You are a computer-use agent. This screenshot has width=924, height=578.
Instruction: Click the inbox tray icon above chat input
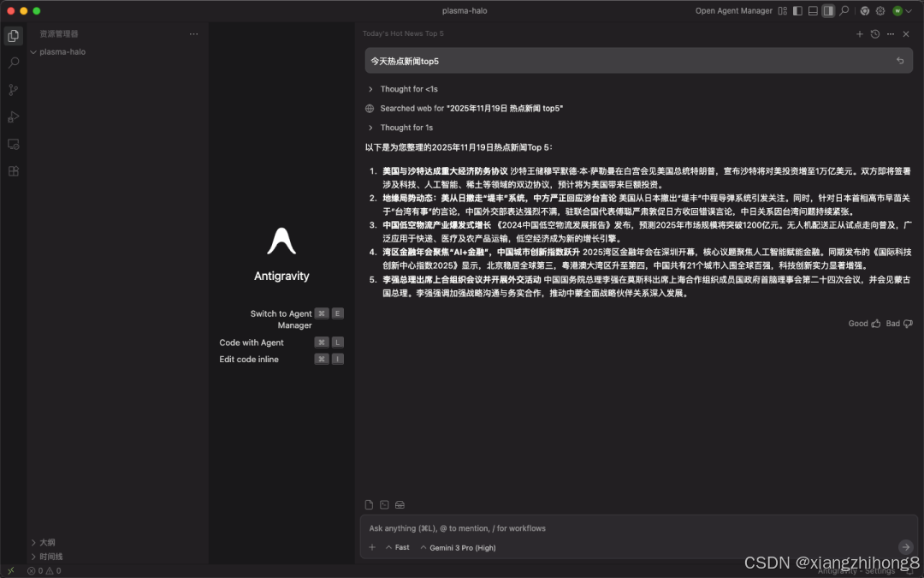pyautogui.click(x=400, y=505)
